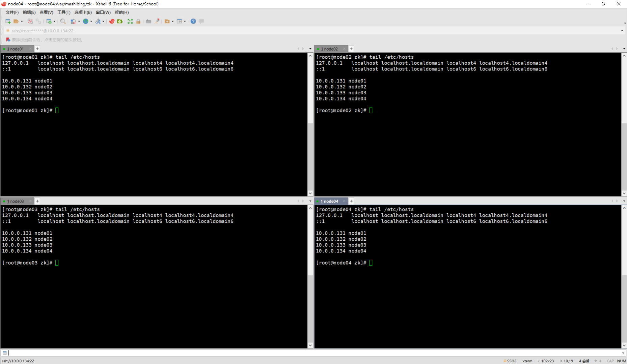Add new tab next to node03
This screenshot has height=364, width=627.
click(x=37, y=201)
